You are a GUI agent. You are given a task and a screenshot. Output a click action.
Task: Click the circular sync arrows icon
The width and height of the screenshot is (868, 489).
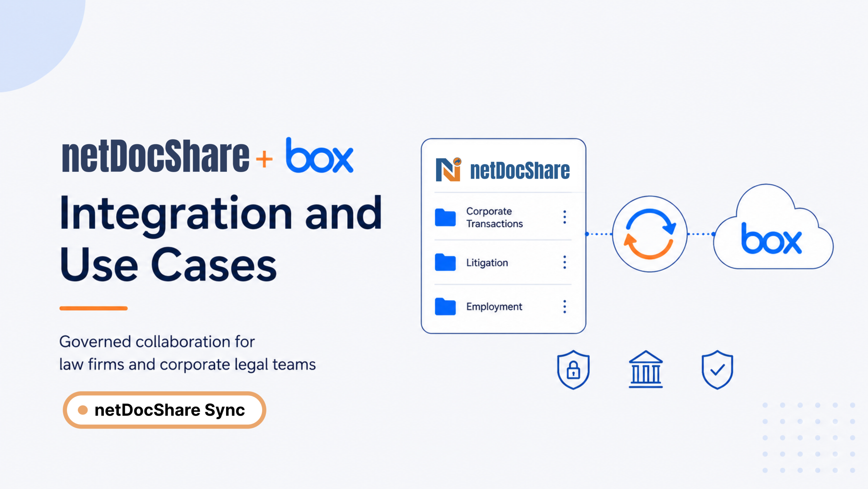click(x=650, y=234)
